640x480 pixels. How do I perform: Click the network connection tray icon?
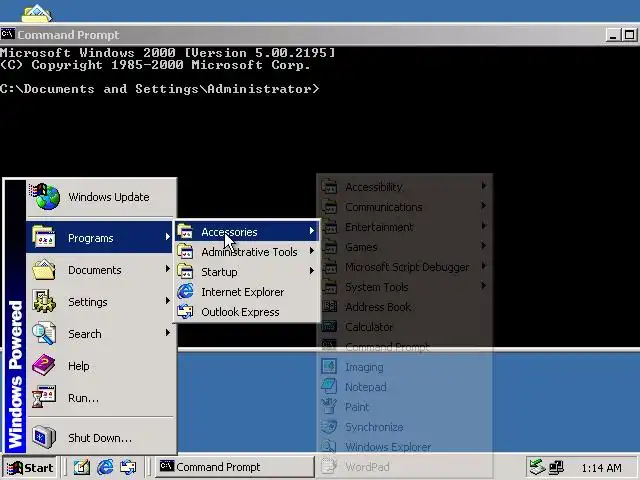[556, 467]
